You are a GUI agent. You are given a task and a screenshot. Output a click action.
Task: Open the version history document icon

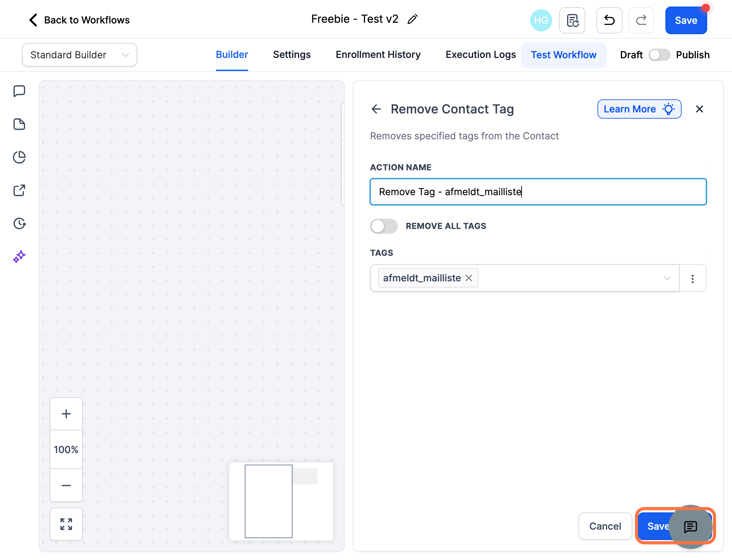click(572, 20)
